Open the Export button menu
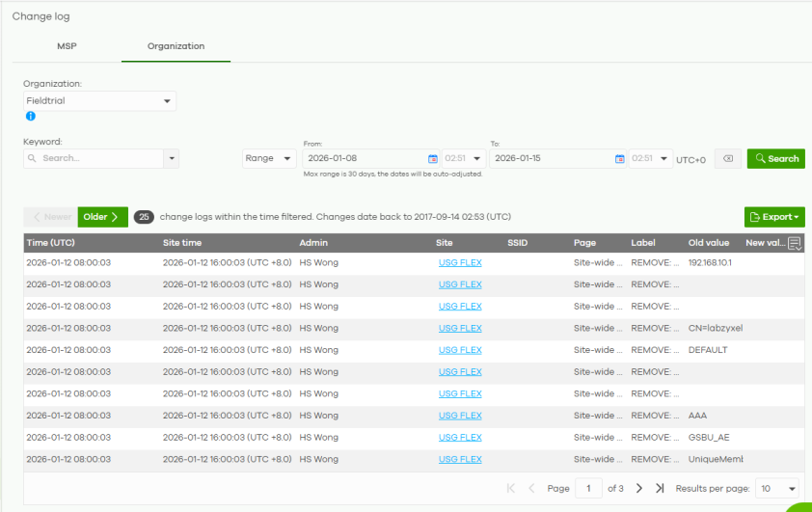 774,217
